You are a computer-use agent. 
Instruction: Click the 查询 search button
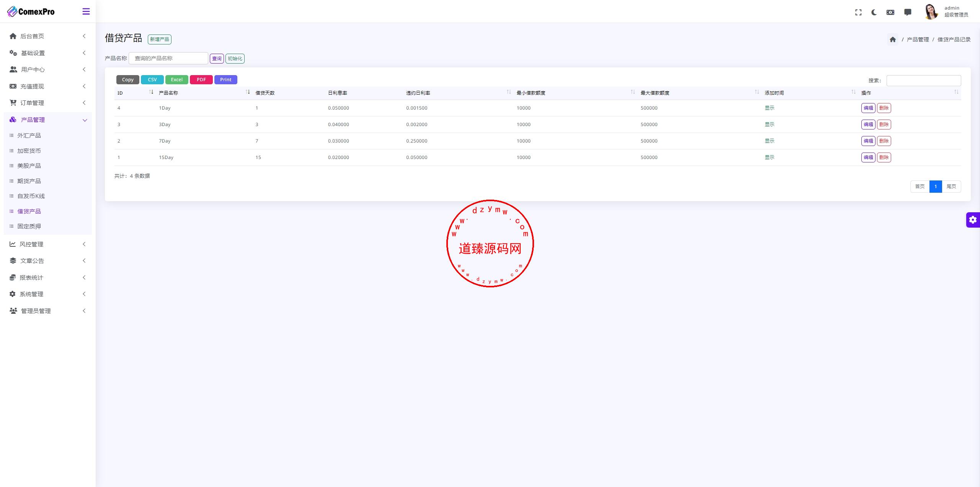(217, 59)
